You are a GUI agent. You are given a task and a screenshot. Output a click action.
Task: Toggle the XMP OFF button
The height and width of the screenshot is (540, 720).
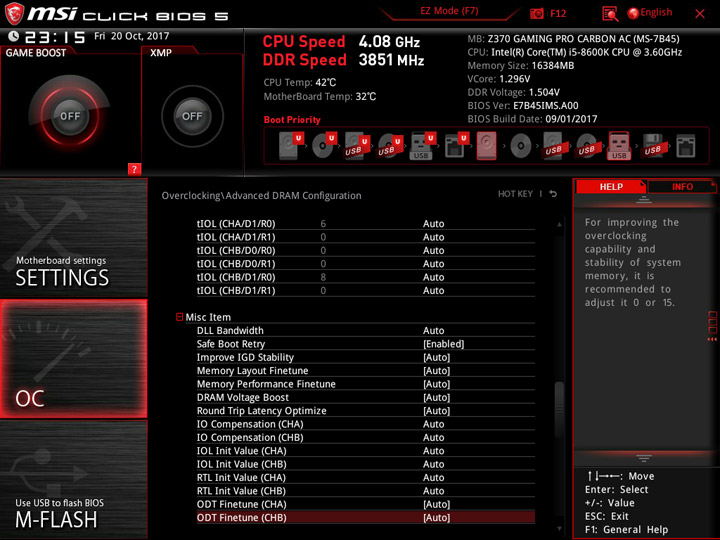(192, 116)
